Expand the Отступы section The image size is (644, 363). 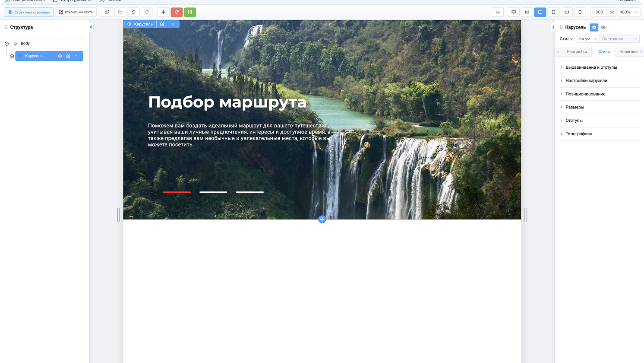(600, 121)
